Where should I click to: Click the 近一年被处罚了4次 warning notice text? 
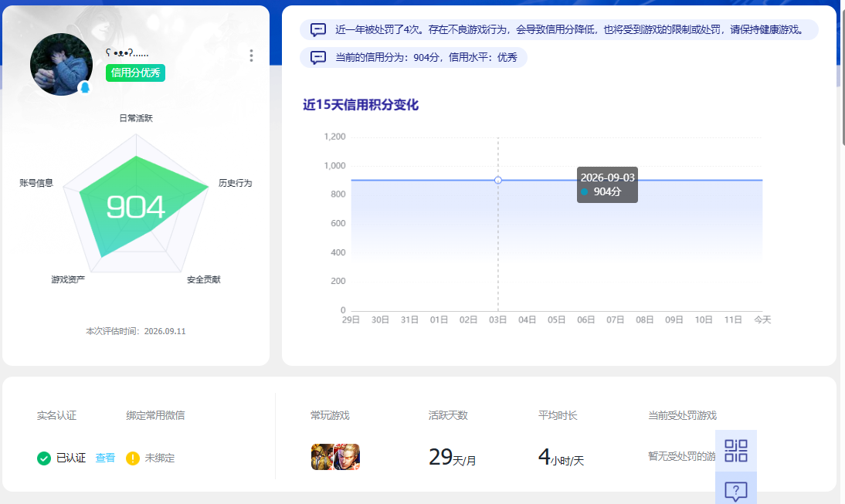tap(569, 29)
